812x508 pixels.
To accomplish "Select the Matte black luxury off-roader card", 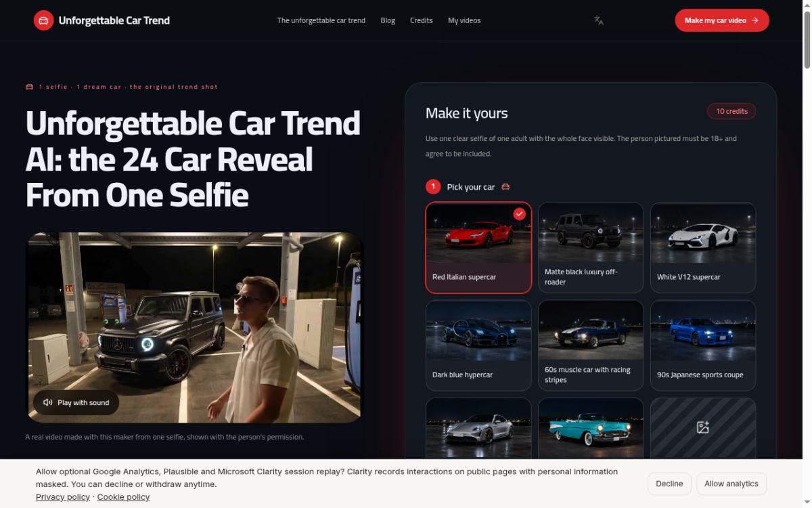I will [591, 247].
